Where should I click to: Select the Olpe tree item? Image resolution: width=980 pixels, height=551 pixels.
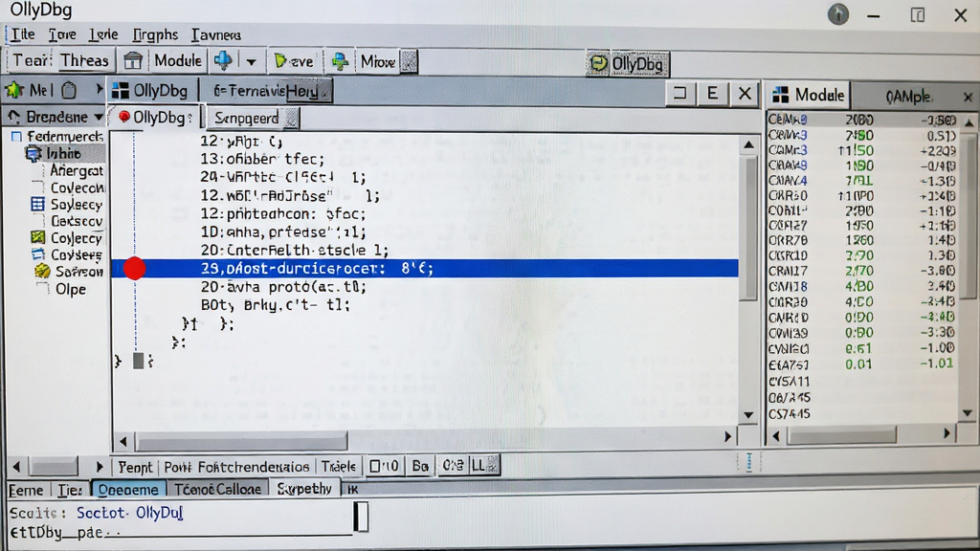click(x=71, y=289)
